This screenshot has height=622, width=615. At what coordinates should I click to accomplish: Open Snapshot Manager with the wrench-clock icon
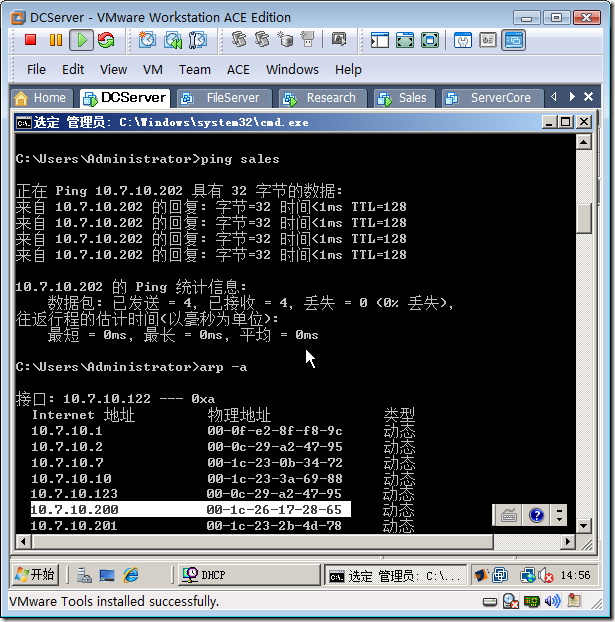(198, 40)
